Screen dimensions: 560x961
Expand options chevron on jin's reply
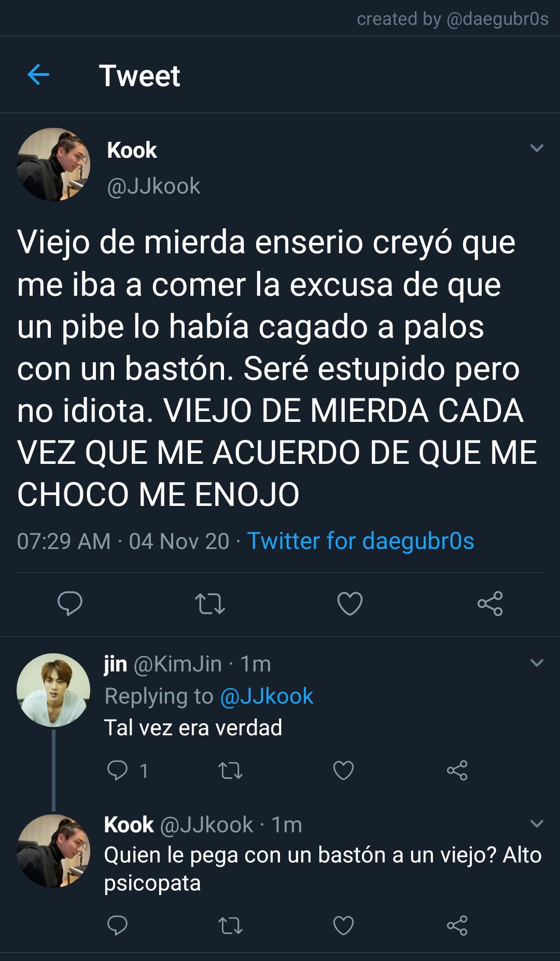[x=537, y=663]
